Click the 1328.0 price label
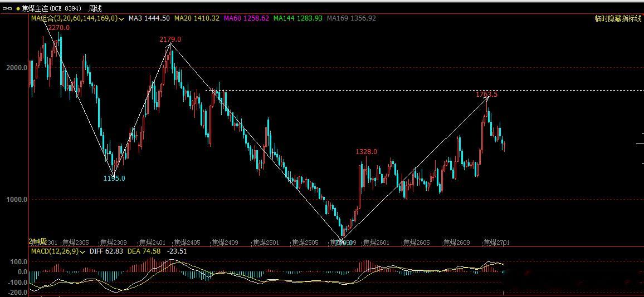The width and height of the screenshot is (644, 297). [367, 152]
